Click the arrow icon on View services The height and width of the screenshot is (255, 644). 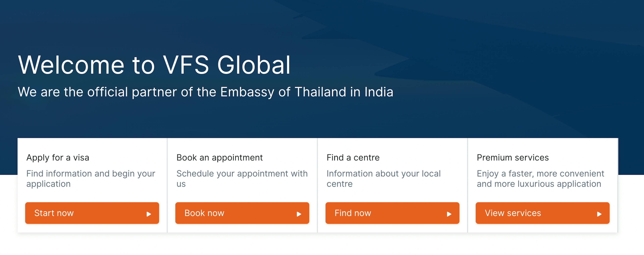pos(599,214)
